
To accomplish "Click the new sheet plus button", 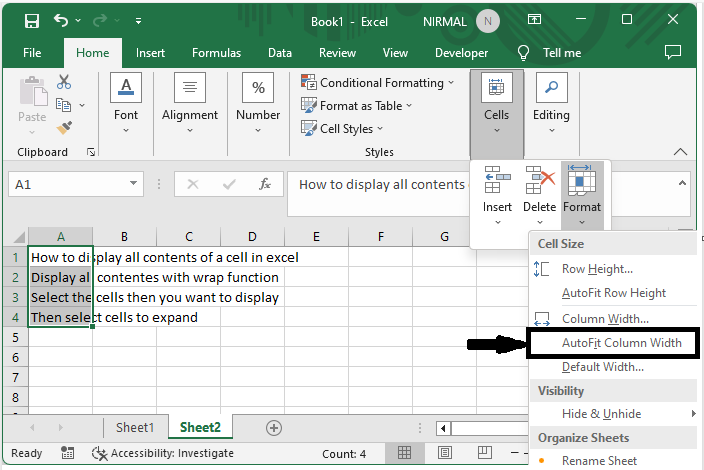I will tap(273, 427).
